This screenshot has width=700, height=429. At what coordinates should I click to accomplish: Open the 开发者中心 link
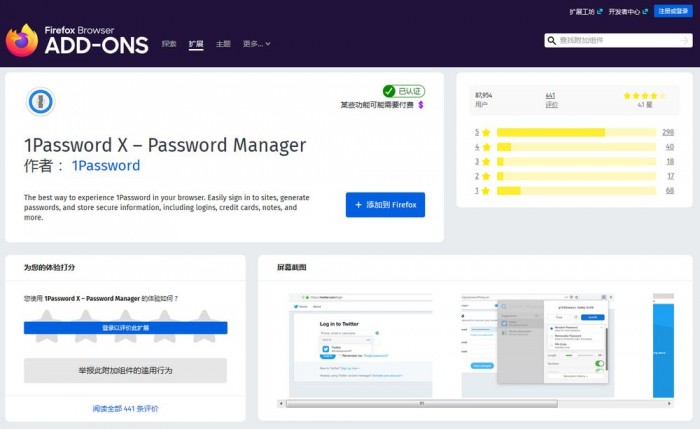(x=628, y=12)
